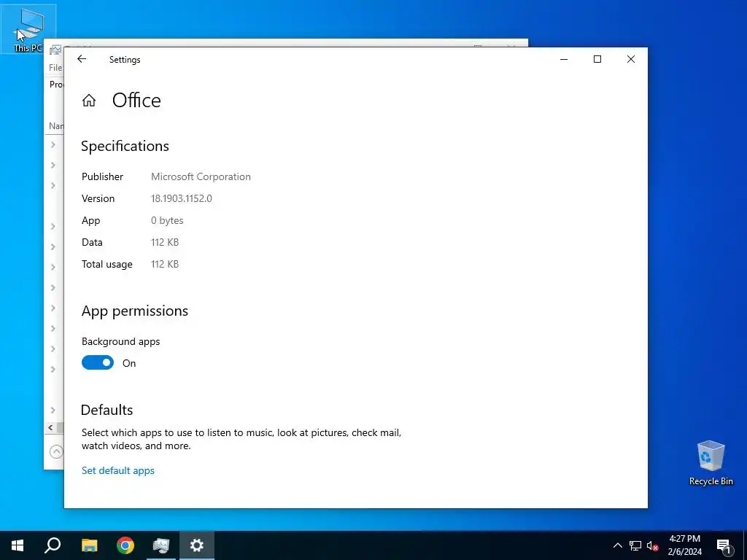Launch Google Chrome from the taskbar
Viewport: 747px width, 560px height.
(125, 545)
